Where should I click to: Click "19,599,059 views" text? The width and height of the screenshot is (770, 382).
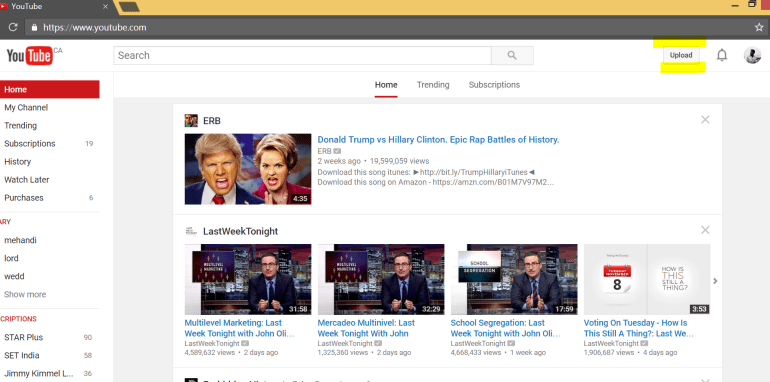(x=400, y=161)
